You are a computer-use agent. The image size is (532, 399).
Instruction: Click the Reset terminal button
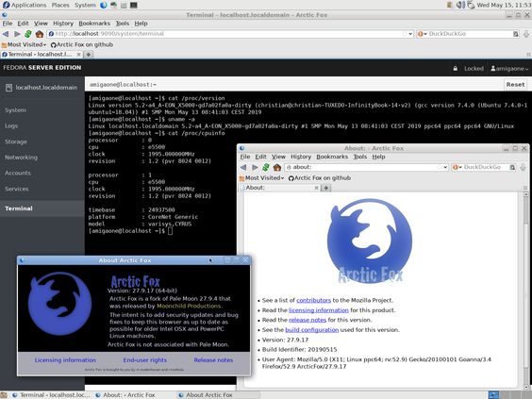point(515,84)
